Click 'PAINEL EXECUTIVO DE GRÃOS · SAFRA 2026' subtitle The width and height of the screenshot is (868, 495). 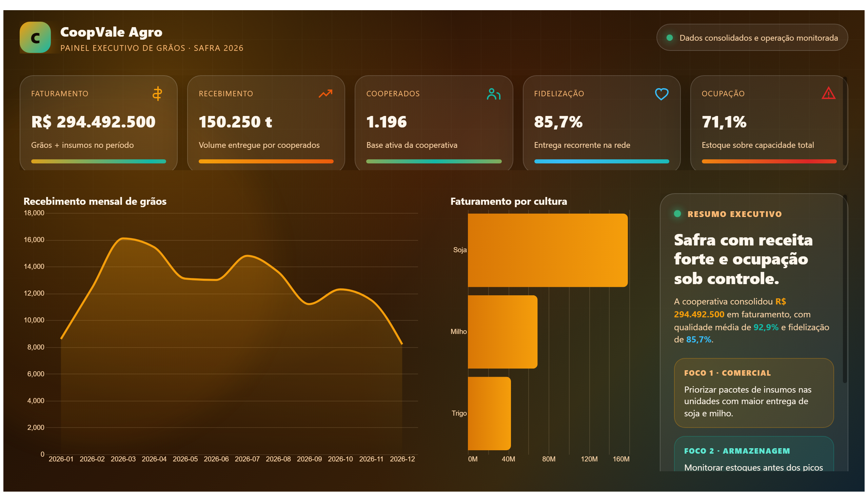click(x=152, y=48)
